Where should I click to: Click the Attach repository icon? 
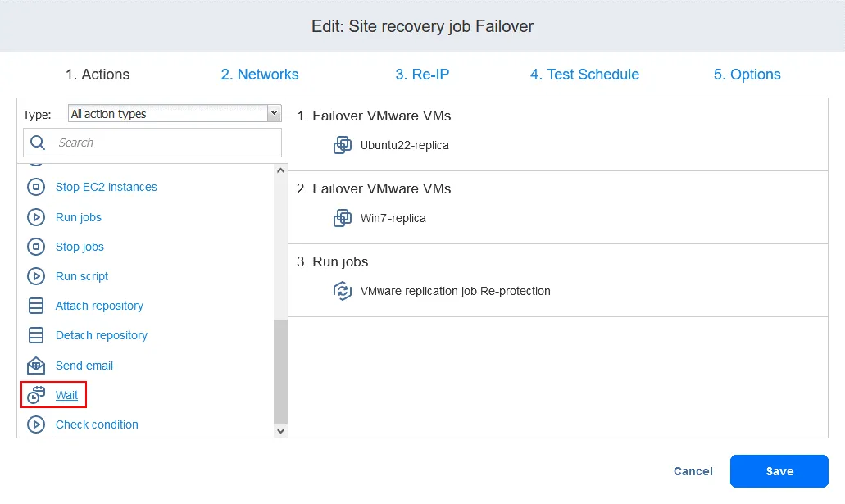(36, 306)
